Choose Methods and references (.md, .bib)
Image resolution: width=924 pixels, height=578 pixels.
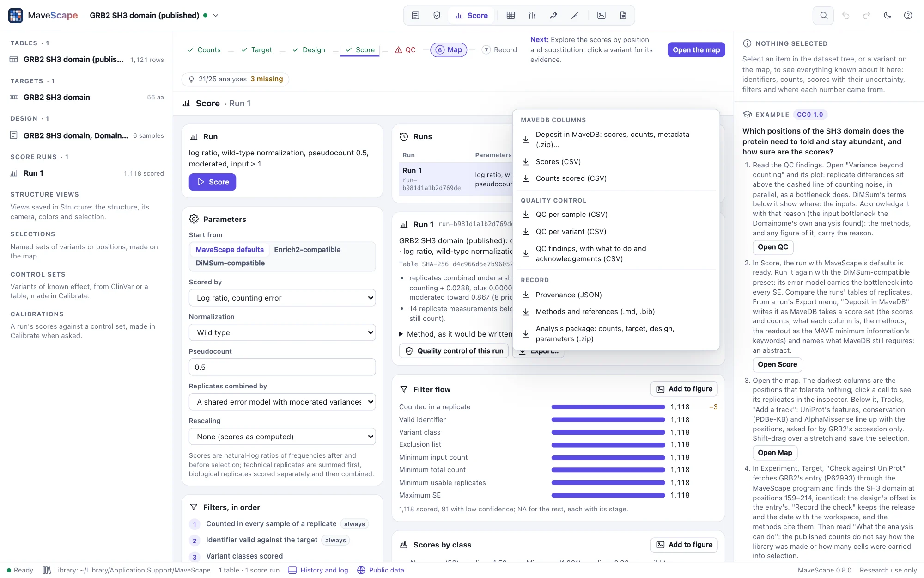tap(616, 312)
